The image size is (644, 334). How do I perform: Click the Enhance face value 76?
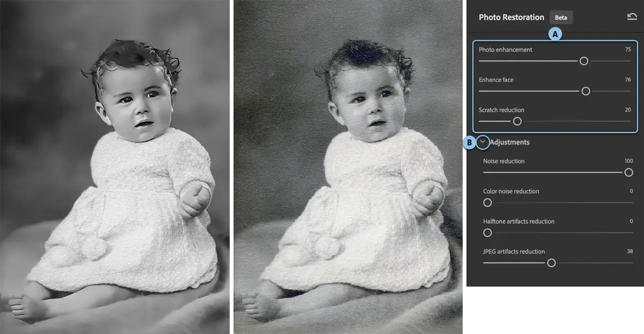point(627,80)
